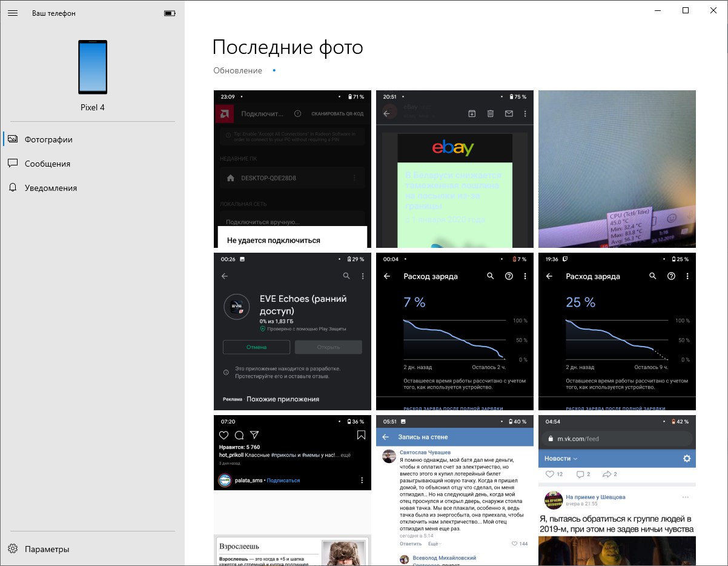
Task: Open the eBay email screenshot thumbnail
Action: 455,169
